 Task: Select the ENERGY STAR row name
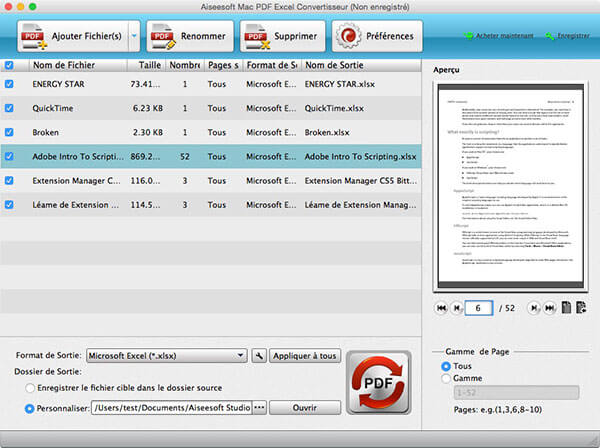pos(58,84)
